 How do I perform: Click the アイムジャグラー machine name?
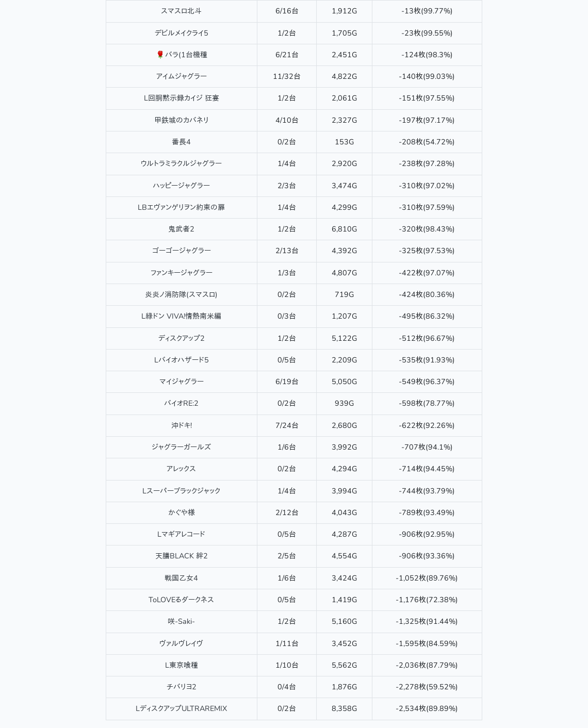(x=181, y=76)
